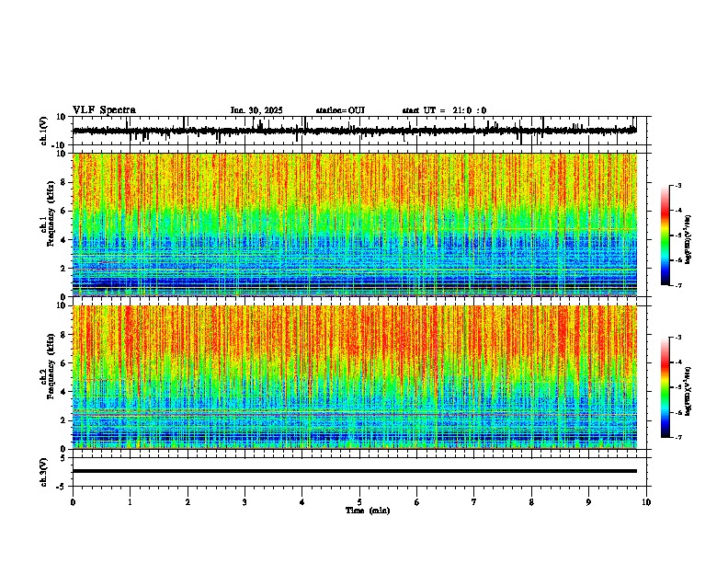Image resolution: width=728 pixels, height=563 pixels.
Task: Click the "-3" label on ch.1 colorbar
Action: (x=678, y=185)
